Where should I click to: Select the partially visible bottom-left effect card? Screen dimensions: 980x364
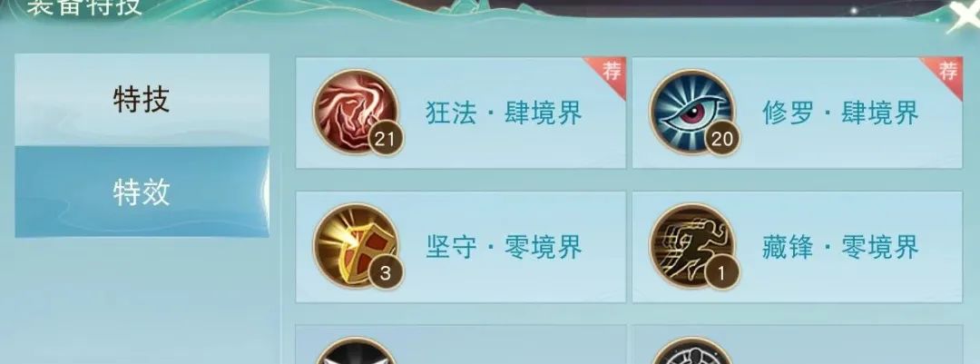point(461,345)
